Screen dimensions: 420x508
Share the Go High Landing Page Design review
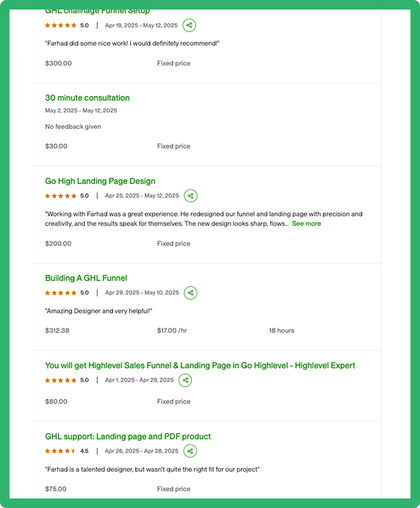tap(191, 196)
